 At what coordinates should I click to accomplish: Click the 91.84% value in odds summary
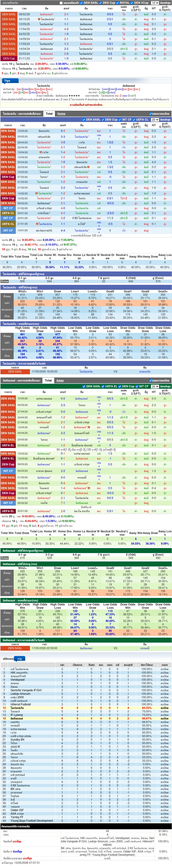[163, 831]
